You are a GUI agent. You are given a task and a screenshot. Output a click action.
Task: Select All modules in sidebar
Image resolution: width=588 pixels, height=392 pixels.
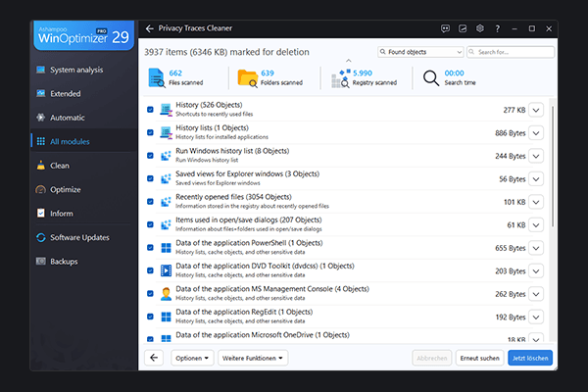pos(84,141)
